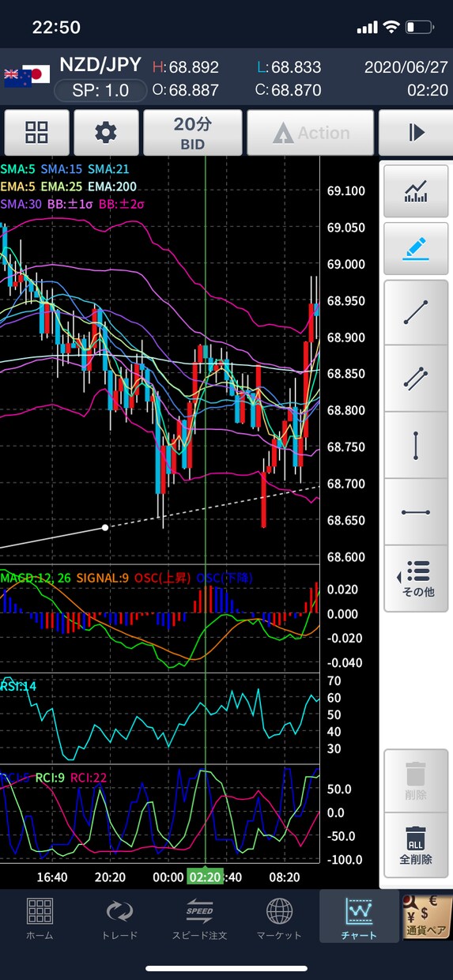453x980 pixels.
Task: Tap the 全削除 delete-all button
Action: [416, 845]
